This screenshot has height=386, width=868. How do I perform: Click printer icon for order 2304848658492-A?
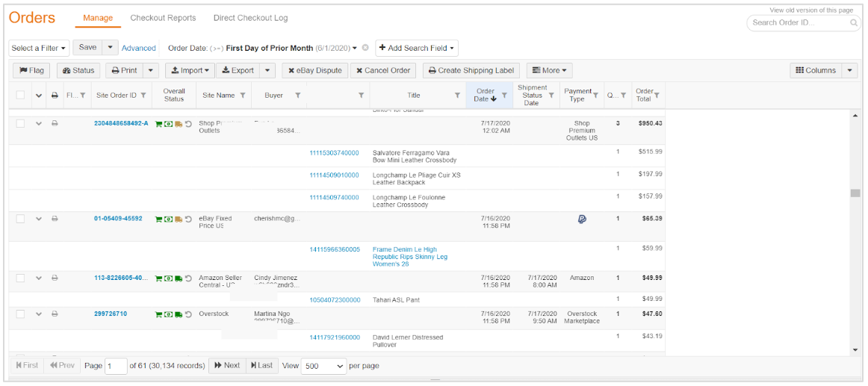(x=55, y=124)
